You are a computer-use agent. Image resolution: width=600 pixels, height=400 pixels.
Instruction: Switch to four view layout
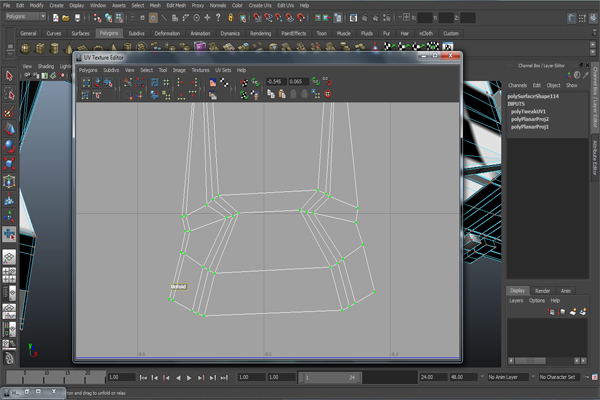pos(9,275)
